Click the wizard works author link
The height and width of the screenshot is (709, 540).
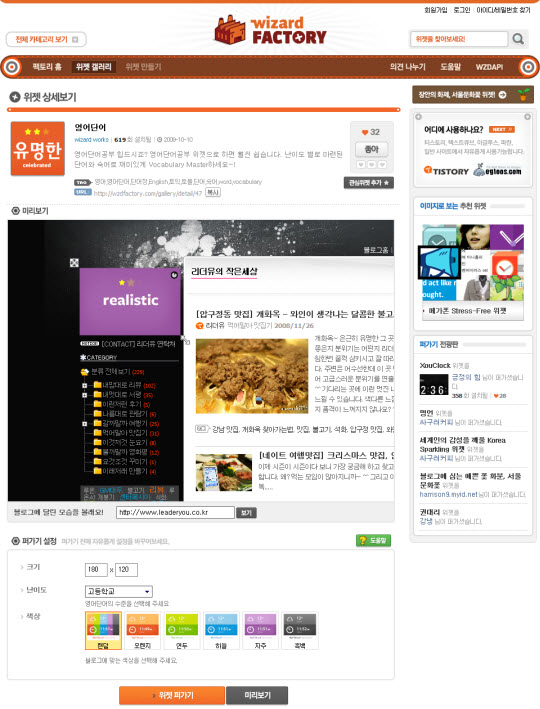click(91, 140)
